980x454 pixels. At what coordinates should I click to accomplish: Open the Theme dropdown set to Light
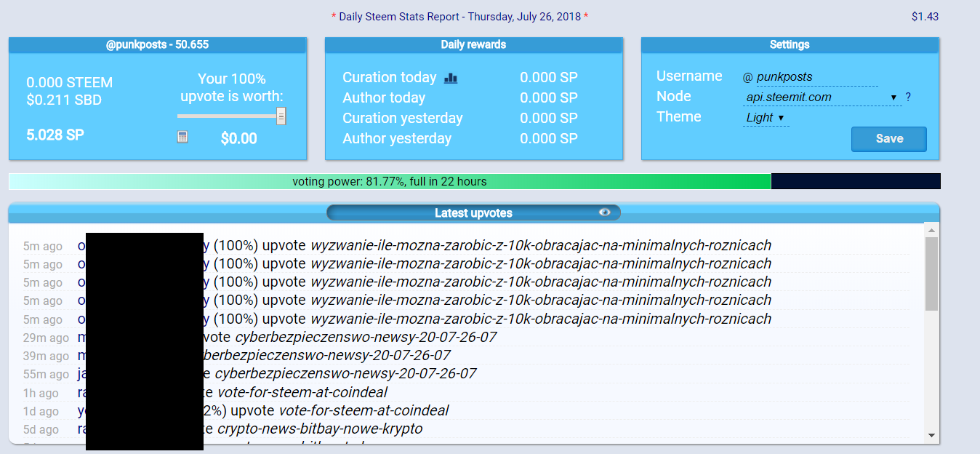coord(766,117)
